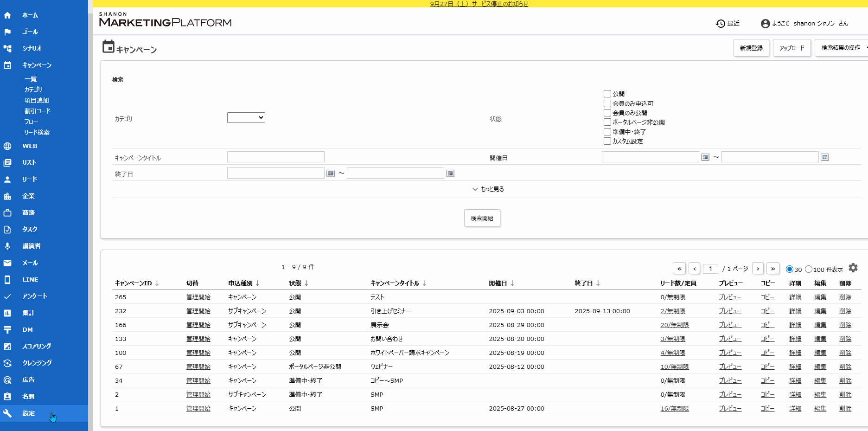The width and height of the screenshot is (868, 431).
Task: Open calendar picker for 開催日 start date
Action: 705,157
